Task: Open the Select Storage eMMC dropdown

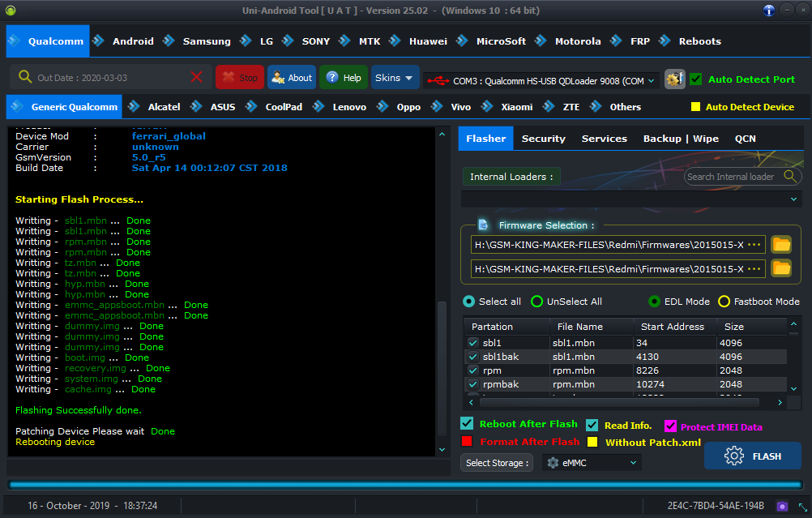Action: click(x=592, y=463)
